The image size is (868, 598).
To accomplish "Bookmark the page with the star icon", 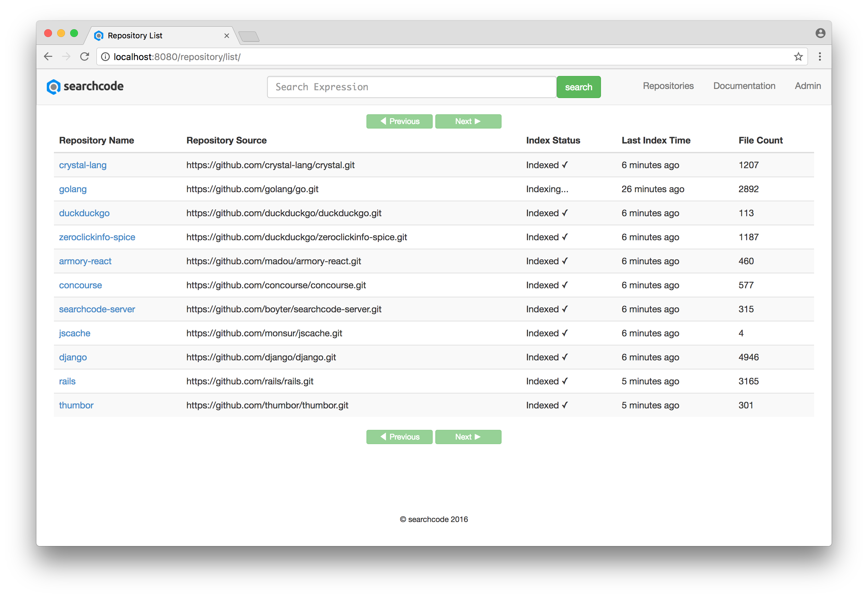I will click(798, 56).
